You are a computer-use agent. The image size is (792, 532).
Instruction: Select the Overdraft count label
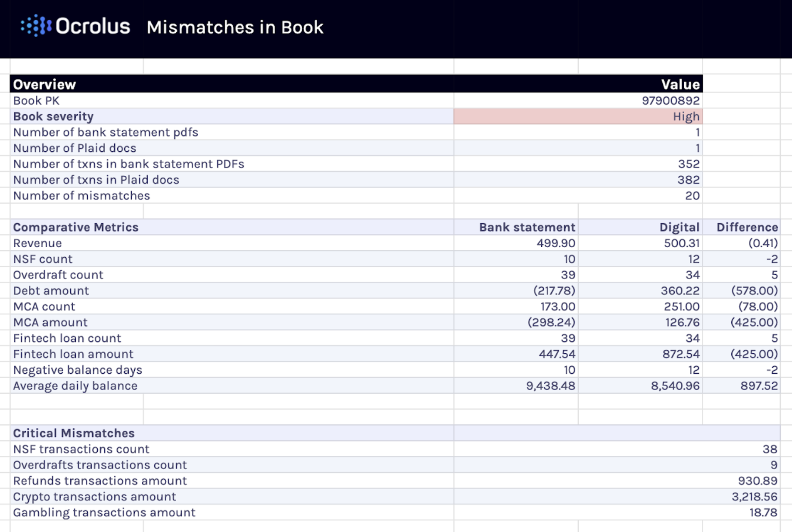click(x=58, y=275)
